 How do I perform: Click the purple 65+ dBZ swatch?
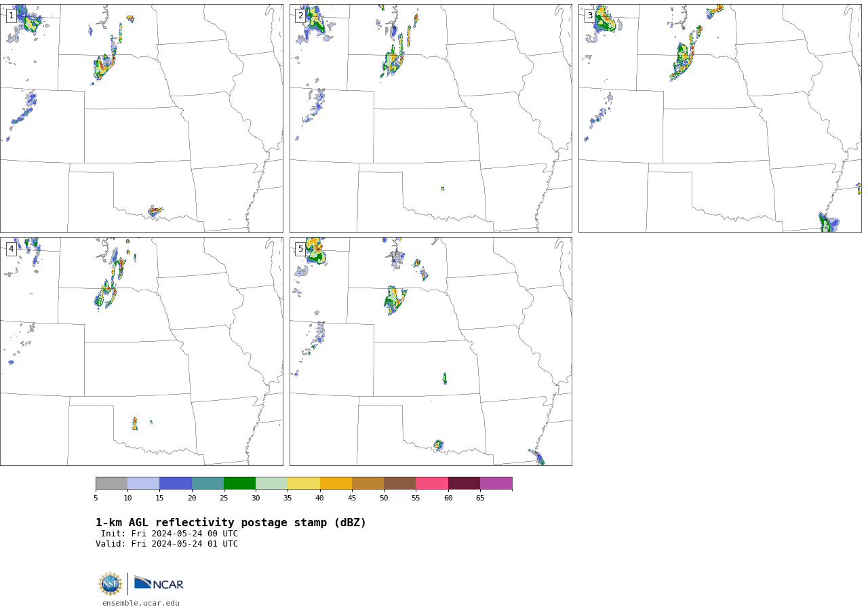coord(496,484)
